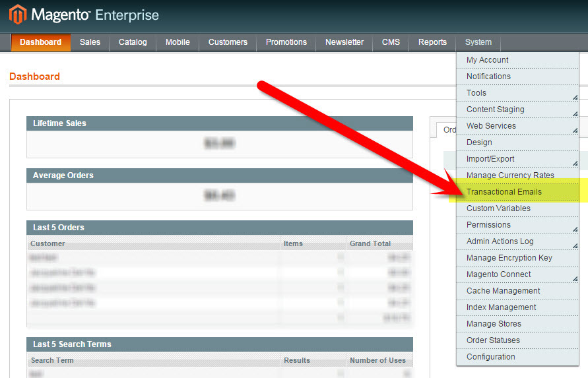
Task: Click the orange Dashboard page heading
Action: 34,77
